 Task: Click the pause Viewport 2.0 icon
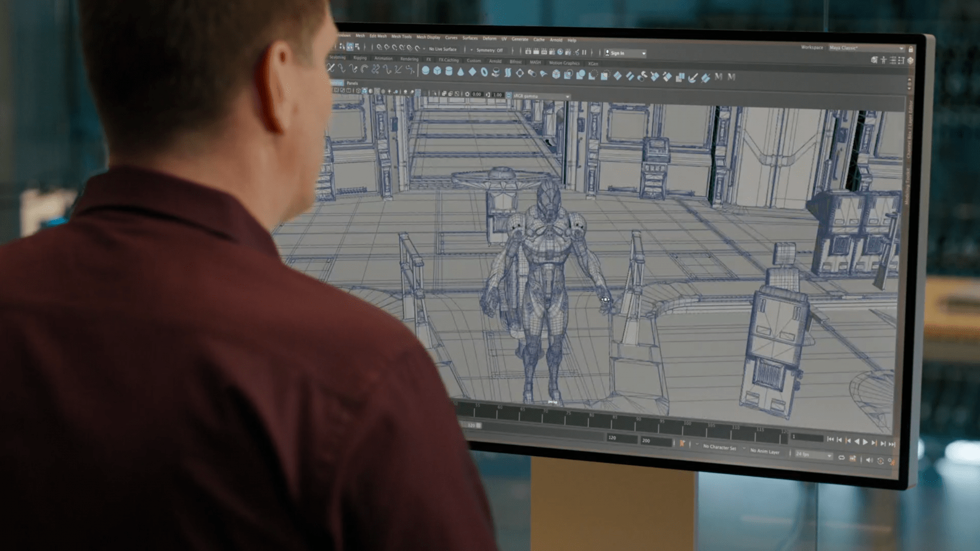pyautogui.click(x=584, y=52)
